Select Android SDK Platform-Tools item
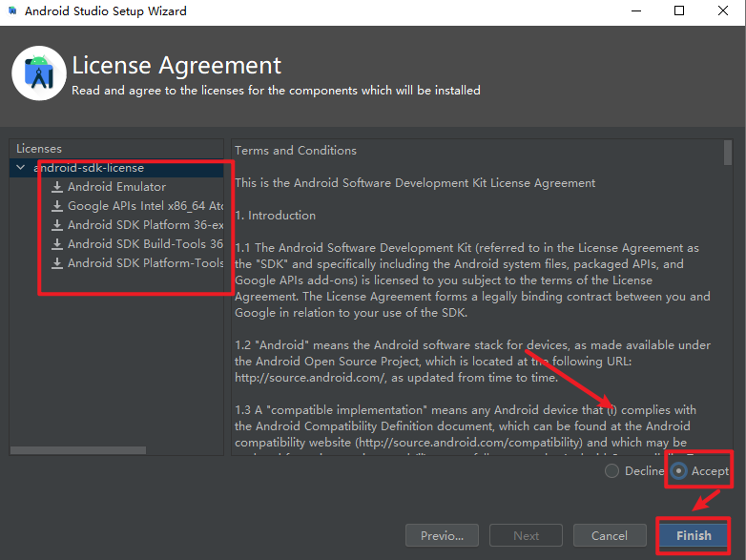746x560 pixels. click(x=146, y=262)
